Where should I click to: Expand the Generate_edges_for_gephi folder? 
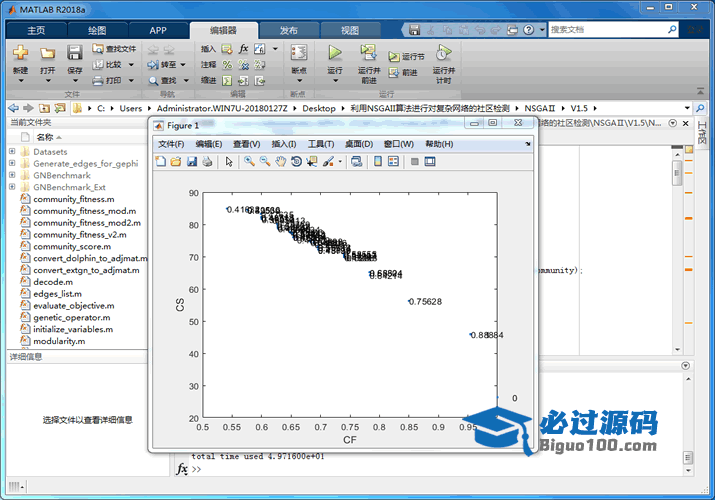12,163
